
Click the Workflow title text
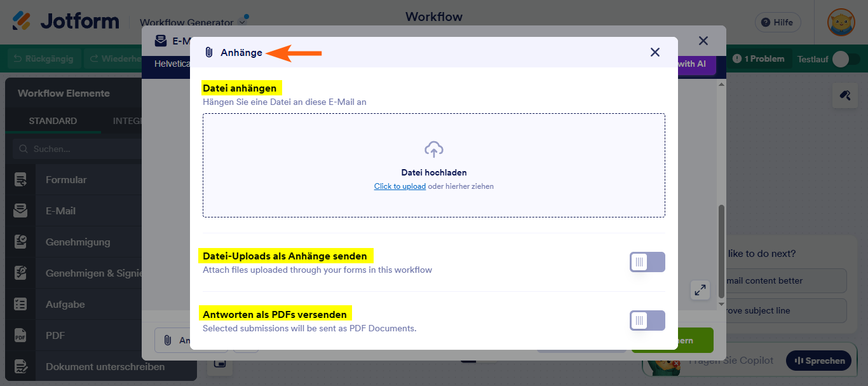[434, 17]
